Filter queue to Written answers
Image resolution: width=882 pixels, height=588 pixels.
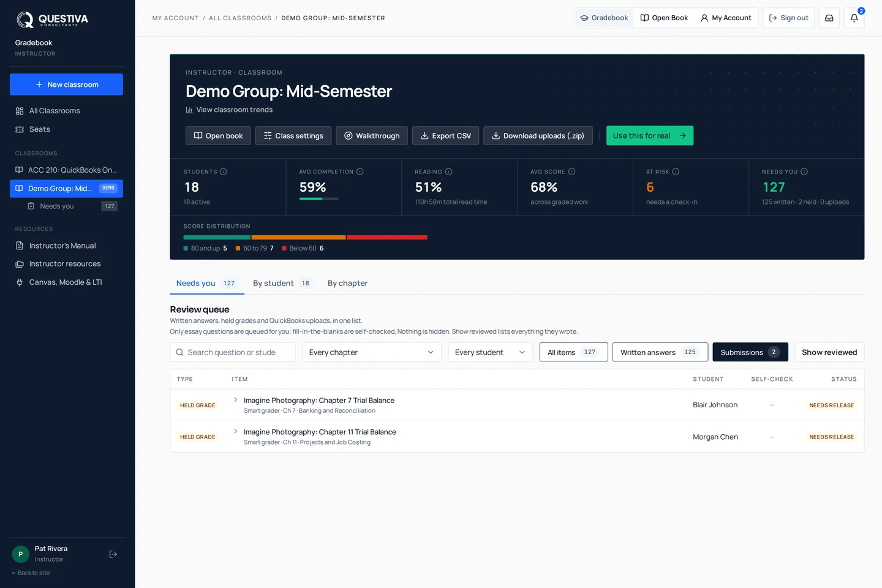click(660, 352)
